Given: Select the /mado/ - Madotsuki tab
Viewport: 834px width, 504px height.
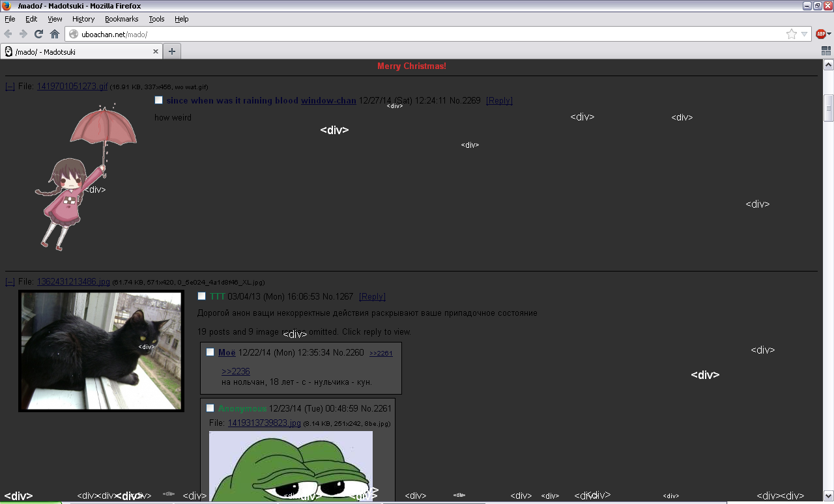Looking at the screenshot, I should pos(81,51).
